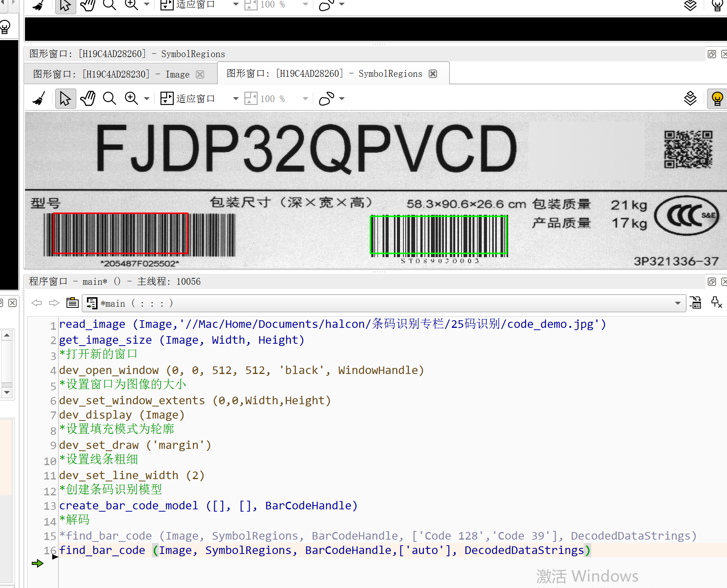Activate the hand pan tool
This screenshot has width=727, height=588.
87,98
